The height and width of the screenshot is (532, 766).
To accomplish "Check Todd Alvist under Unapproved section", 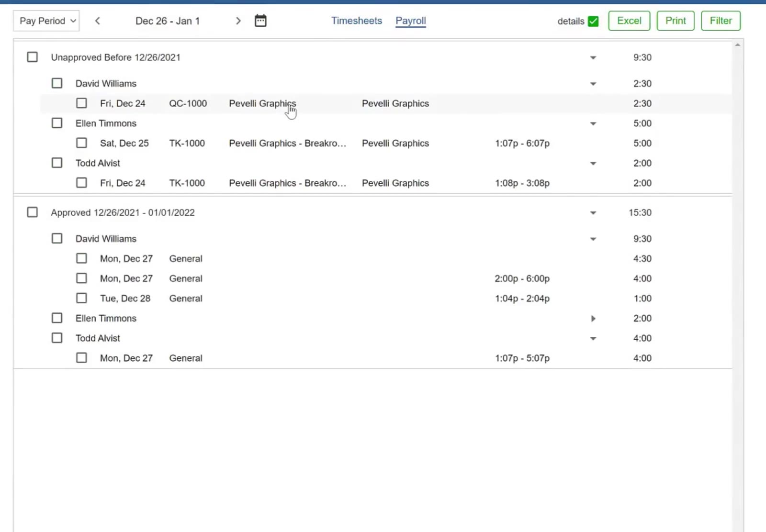I will 57,163.
